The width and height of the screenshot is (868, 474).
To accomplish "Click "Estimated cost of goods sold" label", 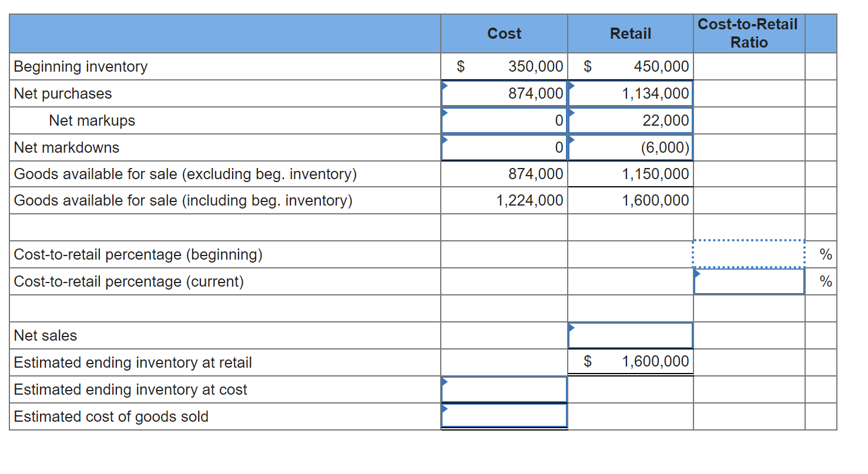I will (x=111, y=416).
